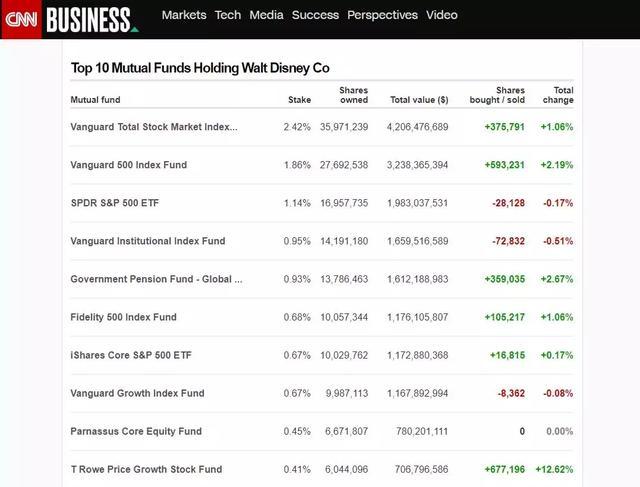
Task: Click Vanguard Total Stock Market Index fund
Action: pos(154,127)
